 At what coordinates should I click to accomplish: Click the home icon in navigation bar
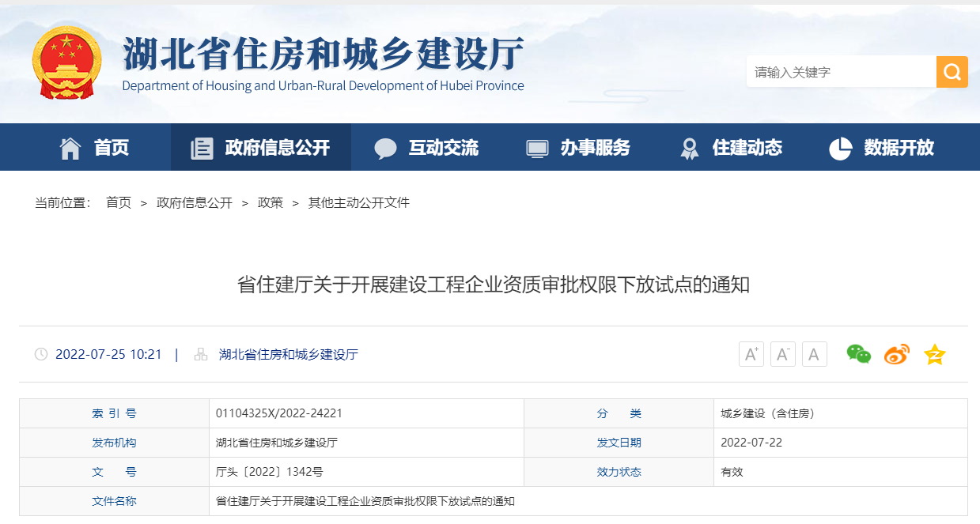coord(70,148)
